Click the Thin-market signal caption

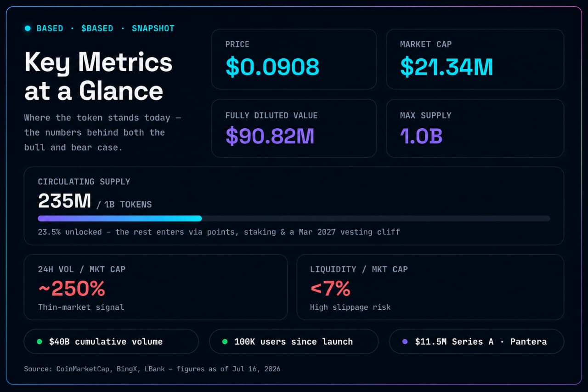tap(81, 307)
